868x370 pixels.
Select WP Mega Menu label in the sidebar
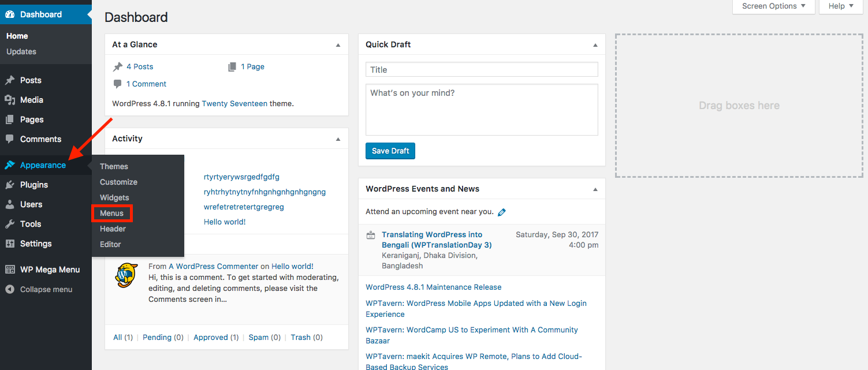(x=50, y=270)
